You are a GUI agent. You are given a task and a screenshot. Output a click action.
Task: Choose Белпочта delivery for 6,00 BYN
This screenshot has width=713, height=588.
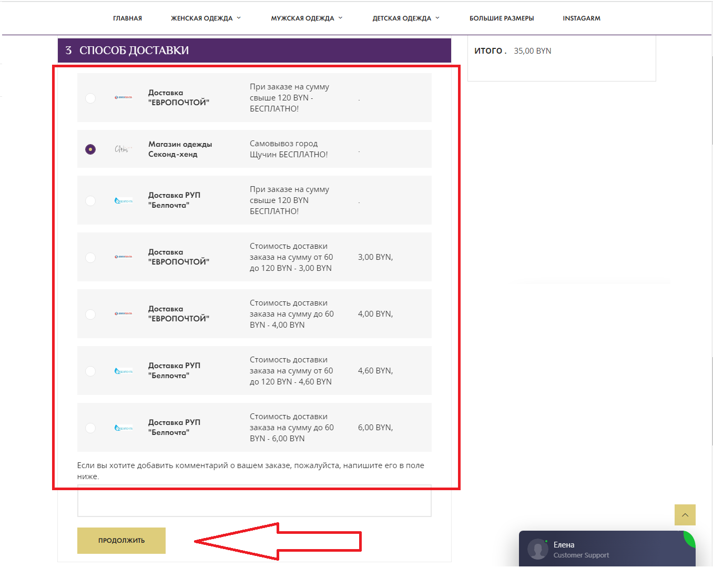click(90, 428)
